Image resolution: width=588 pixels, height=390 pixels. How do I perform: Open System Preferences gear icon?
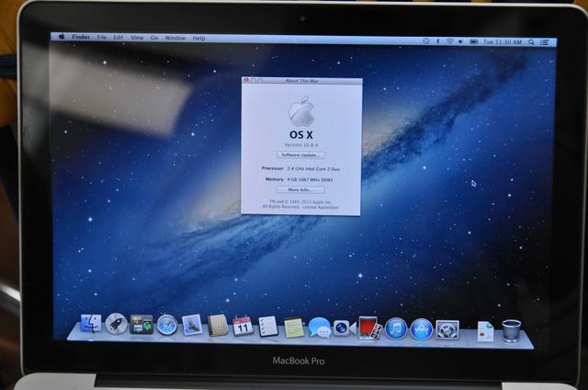pyautogui.click(x=447, y=328)
